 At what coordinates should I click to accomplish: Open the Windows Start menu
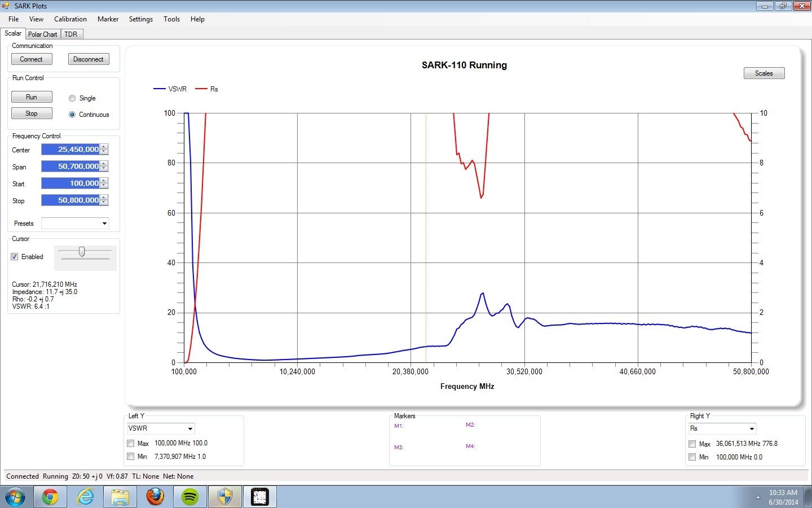pos(15,497)
